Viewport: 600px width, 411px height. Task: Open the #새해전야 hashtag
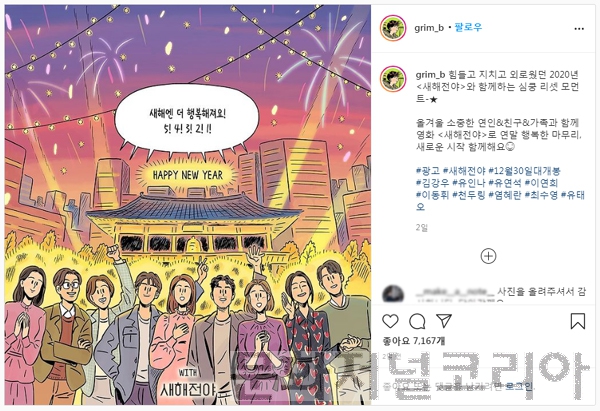464,171
